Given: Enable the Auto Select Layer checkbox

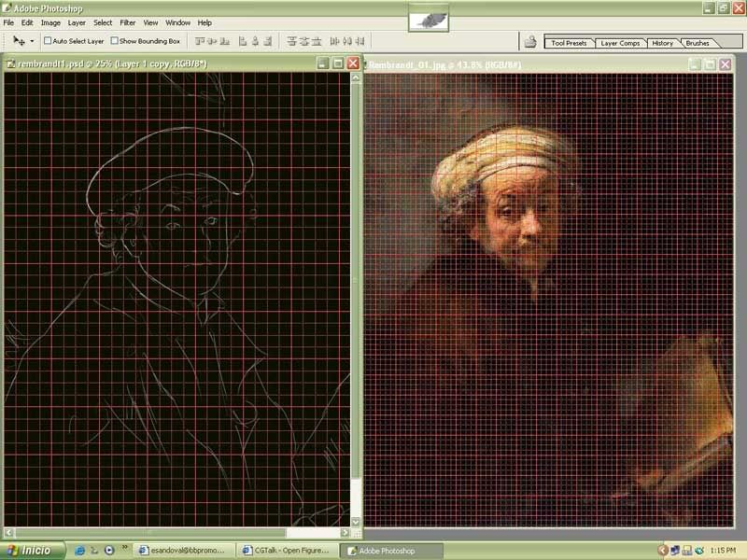Looking at the screenshot, I should click(x=49, y=41).
